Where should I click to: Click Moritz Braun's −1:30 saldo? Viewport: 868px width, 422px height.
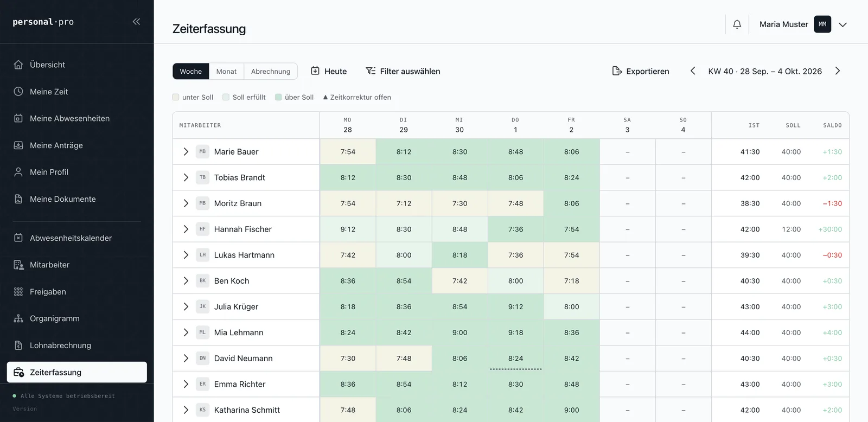click(832, 203)
